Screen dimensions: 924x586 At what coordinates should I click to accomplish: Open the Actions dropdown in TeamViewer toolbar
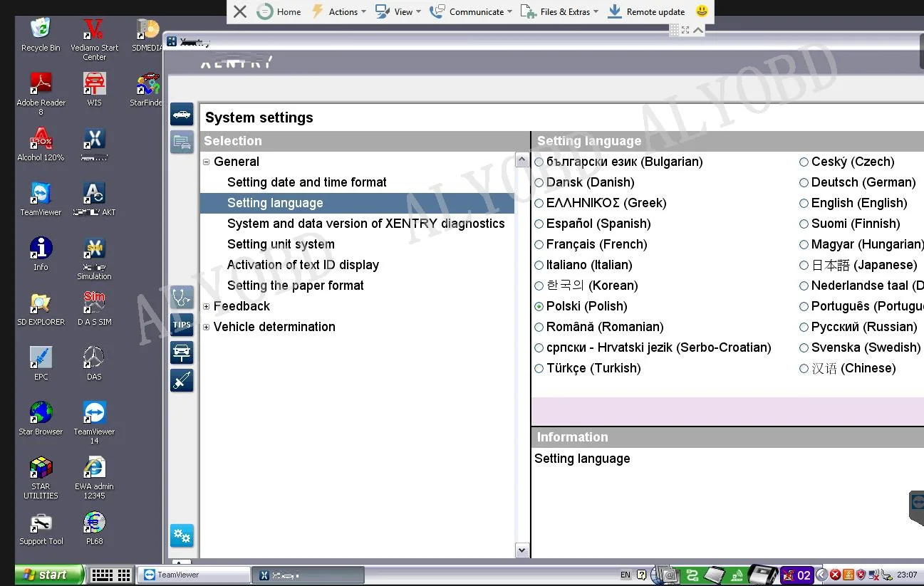click(338, 11)
